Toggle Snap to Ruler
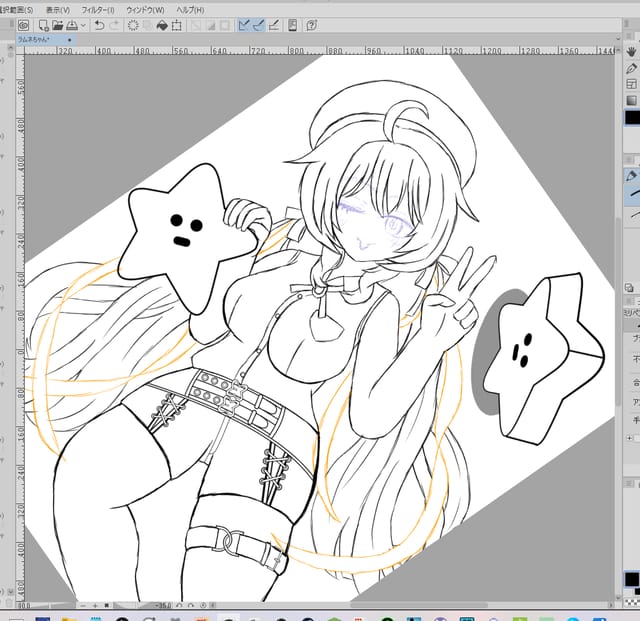640x621 pixels. tap(245, 24)
